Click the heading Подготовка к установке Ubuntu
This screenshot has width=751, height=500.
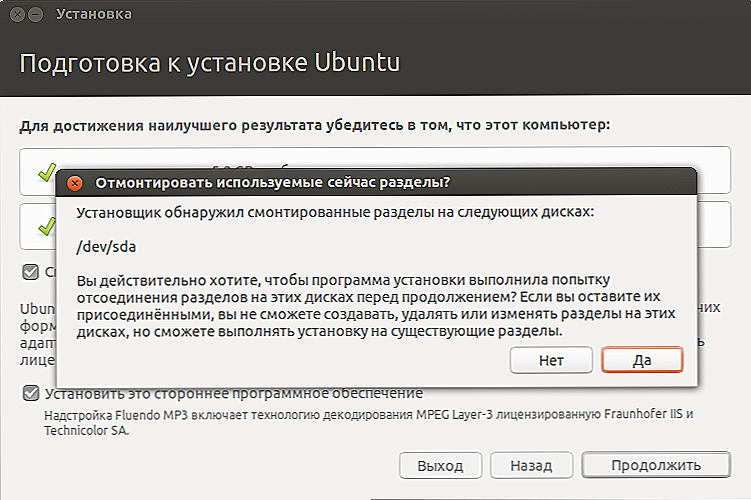tap(210, 63)
